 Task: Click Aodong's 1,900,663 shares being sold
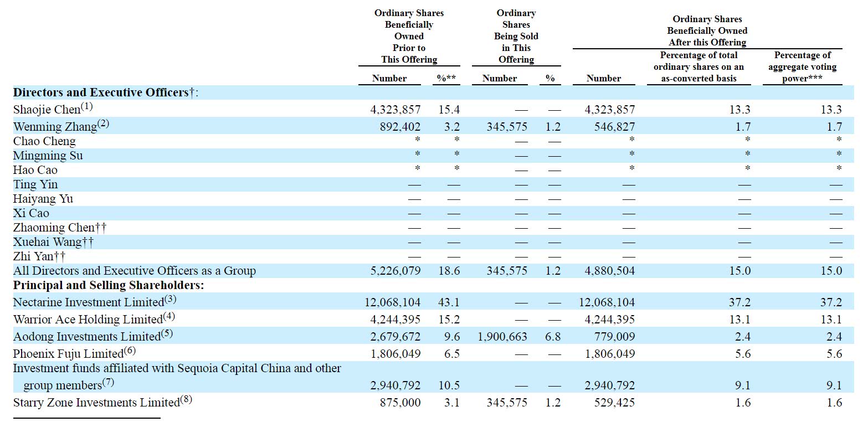pos(502,337)
